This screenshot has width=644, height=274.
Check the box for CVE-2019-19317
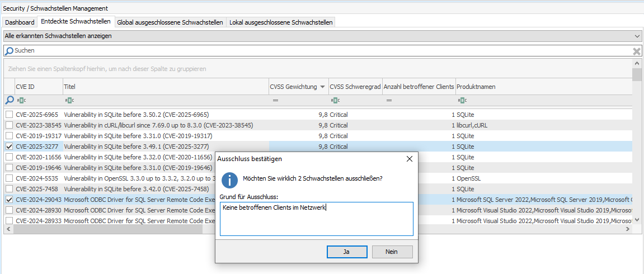pos(10,136)
